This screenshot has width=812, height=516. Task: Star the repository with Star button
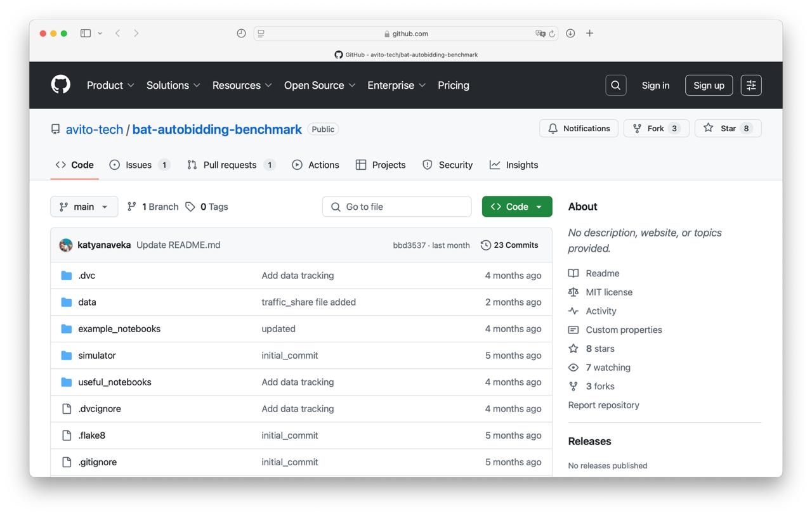(x=728, y=128)
